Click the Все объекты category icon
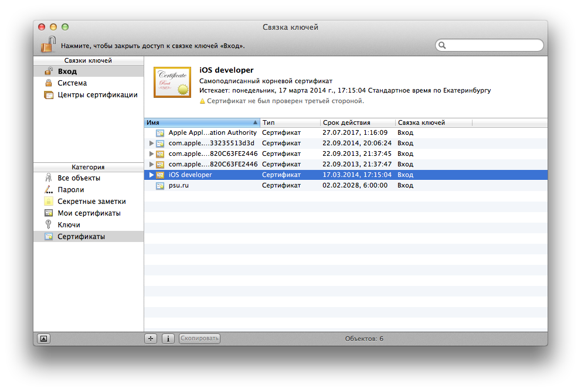This screenshot has width=581, height=392. click(49, 178)
